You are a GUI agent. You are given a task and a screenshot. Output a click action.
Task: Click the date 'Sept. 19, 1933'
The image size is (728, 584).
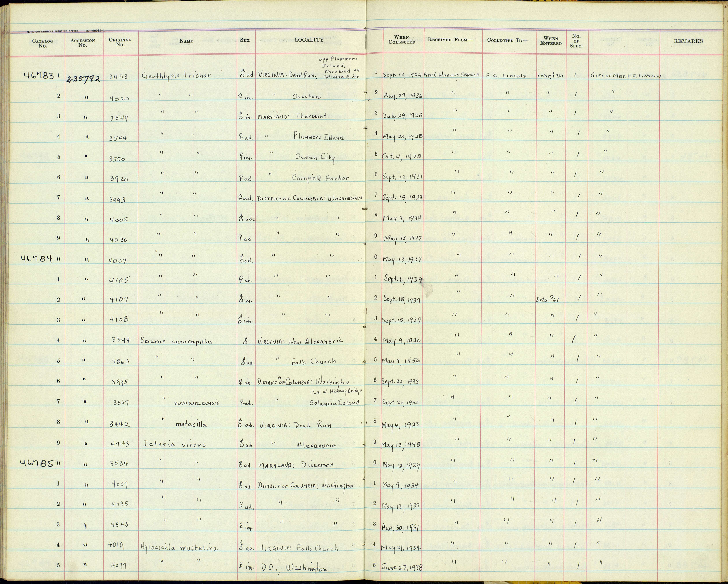click(402, 197)
